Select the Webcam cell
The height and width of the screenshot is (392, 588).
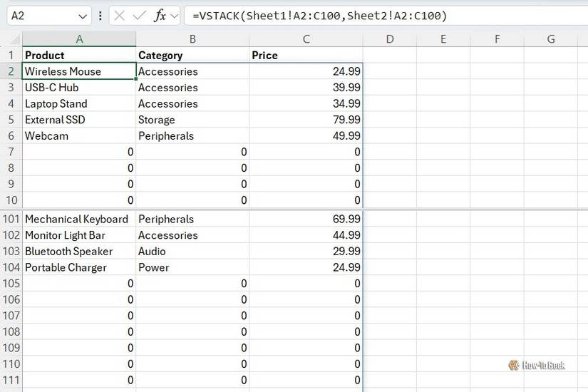[79, 136]
